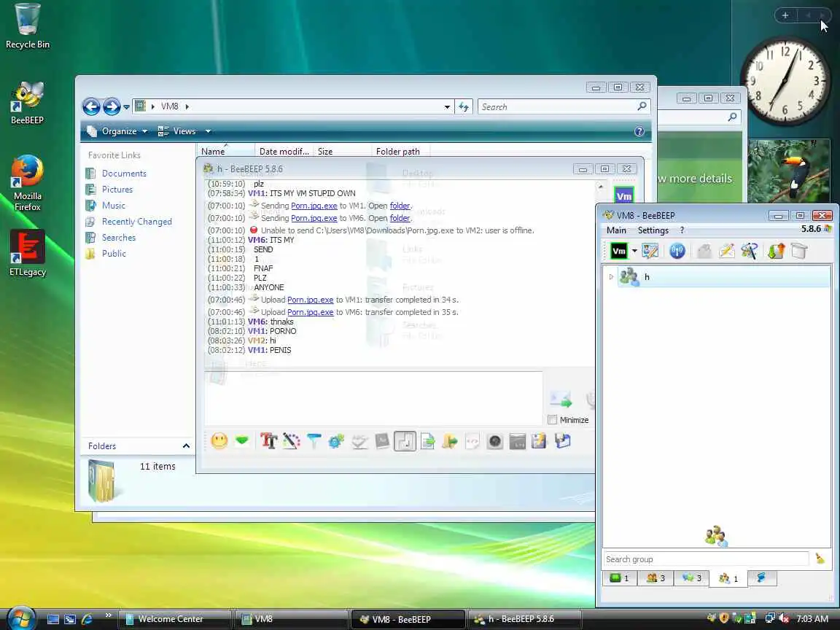Viewport: 840px width, 630px height.
Task: Open the emoticon picker in chat toolbar
Action: point(219,441)
